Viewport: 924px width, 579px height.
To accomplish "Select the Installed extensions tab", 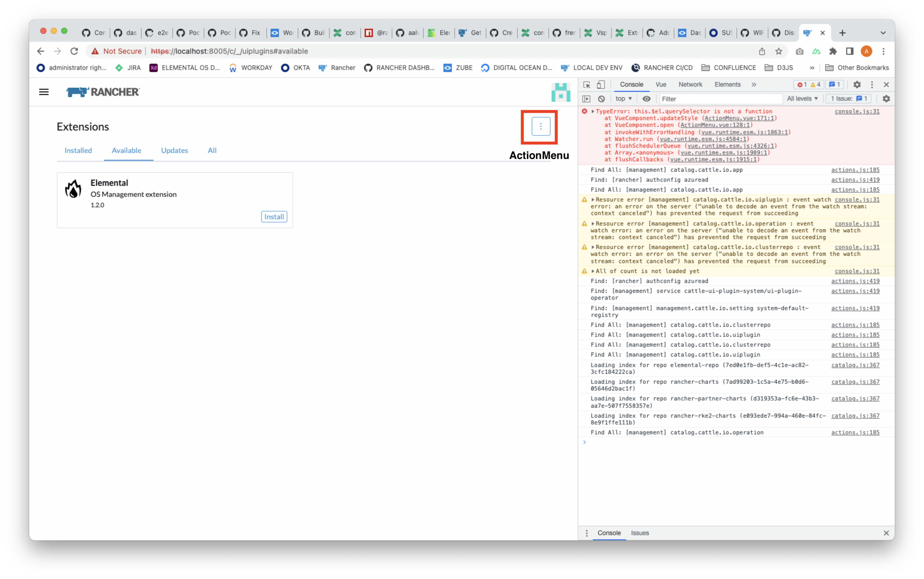I will tap(78, 150).
